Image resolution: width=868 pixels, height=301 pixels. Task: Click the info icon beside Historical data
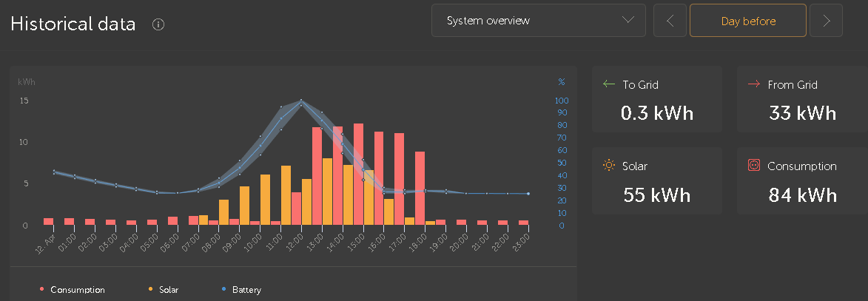pyautogui.click(x=158, y=24)
